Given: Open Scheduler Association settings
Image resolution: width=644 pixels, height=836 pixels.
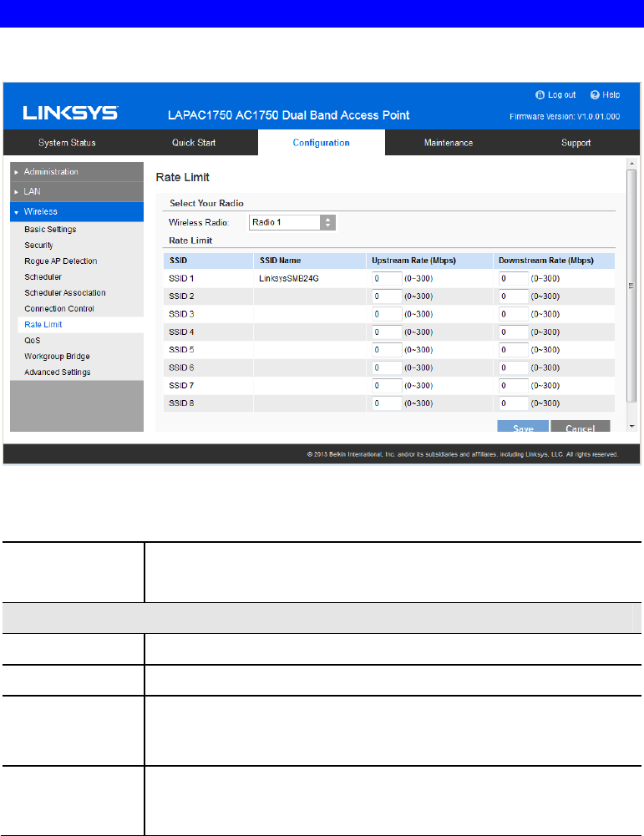Looking at the screenshot, I should click(x=65, y=292).
